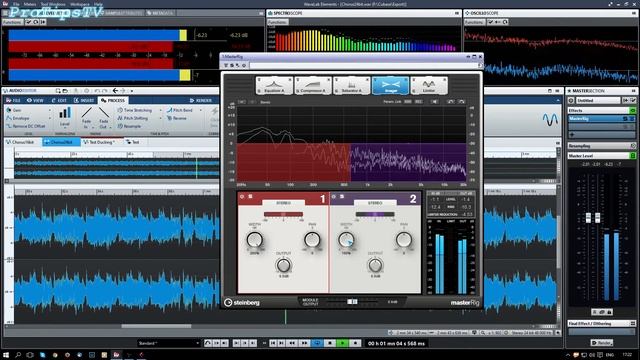
Task: Click the stop button in transport bar
Action: (x=330, y=343)
